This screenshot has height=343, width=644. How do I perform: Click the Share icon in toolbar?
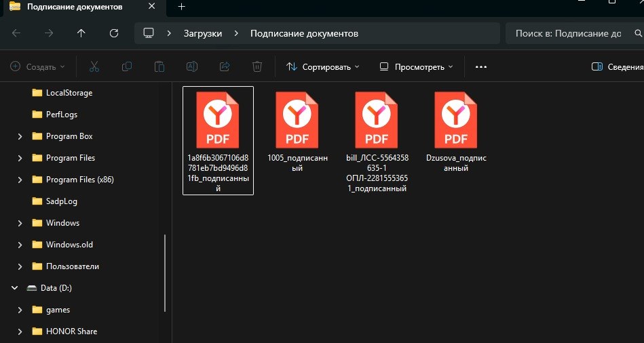(x=225, y=66)
